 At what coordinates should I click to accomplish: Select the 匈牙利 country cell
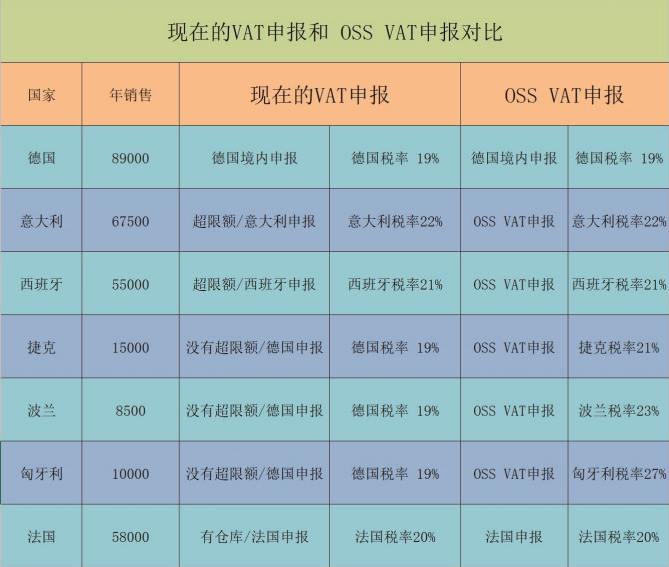[x=41, y=473]
